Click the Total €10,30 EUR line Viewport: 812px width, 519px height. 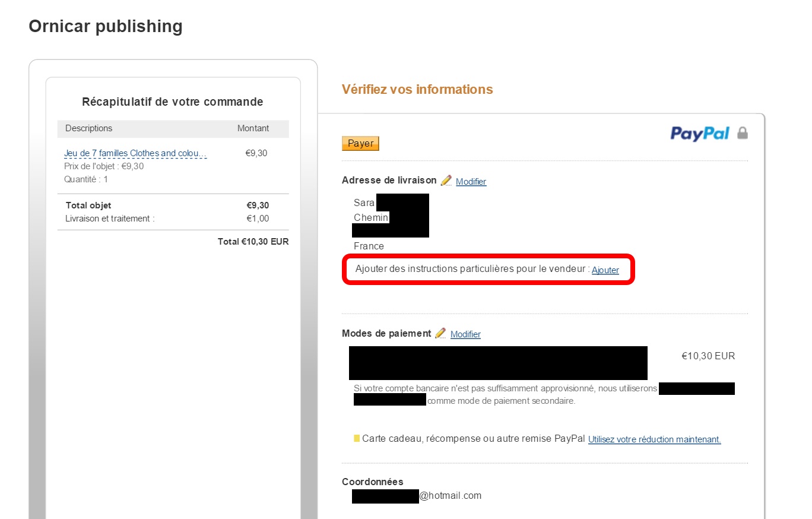253,242
